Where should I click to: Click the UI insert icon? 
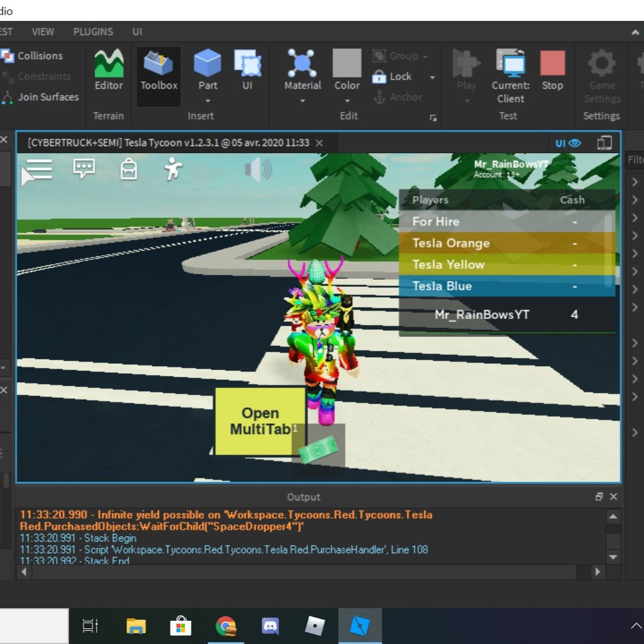247,70
